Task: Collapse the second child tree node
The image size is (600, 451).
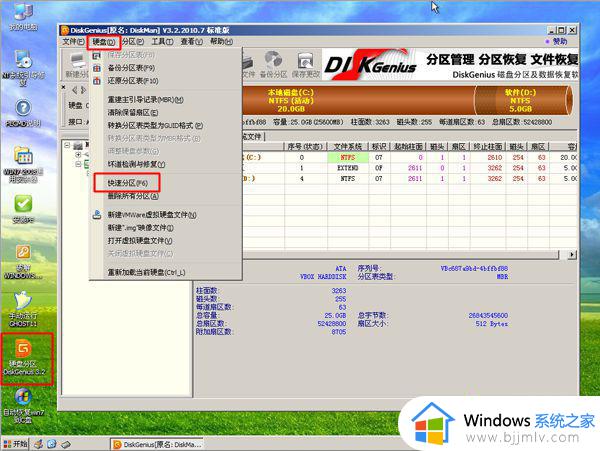Action: coord(78,164)
